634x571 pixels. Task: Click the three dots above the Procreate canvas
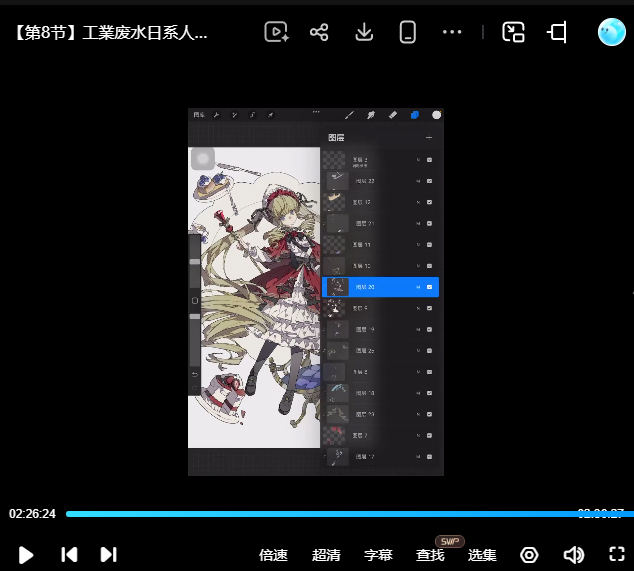316,112
